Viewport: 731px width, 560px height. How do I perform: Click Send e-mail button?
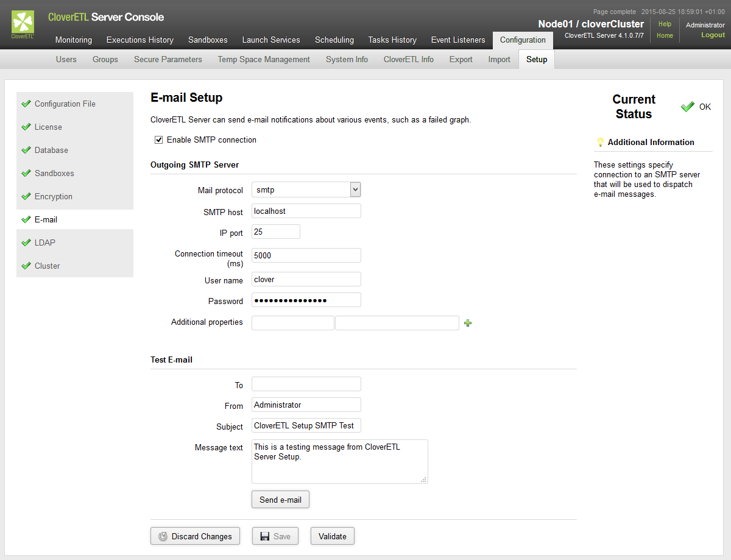280,500
